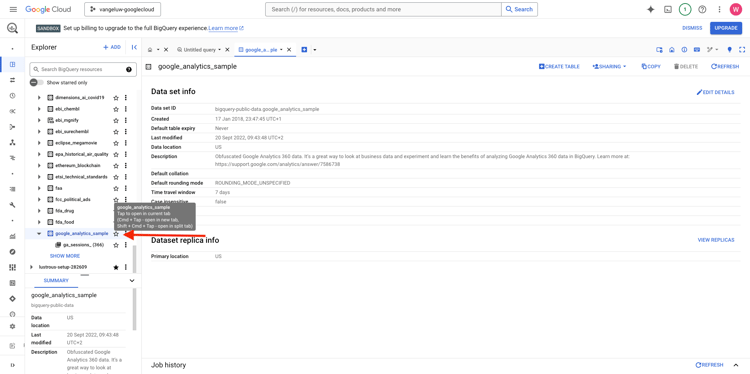Open a new query tab with plus icon
Viewport: 750px width, 374px height.
click(304, 49)
